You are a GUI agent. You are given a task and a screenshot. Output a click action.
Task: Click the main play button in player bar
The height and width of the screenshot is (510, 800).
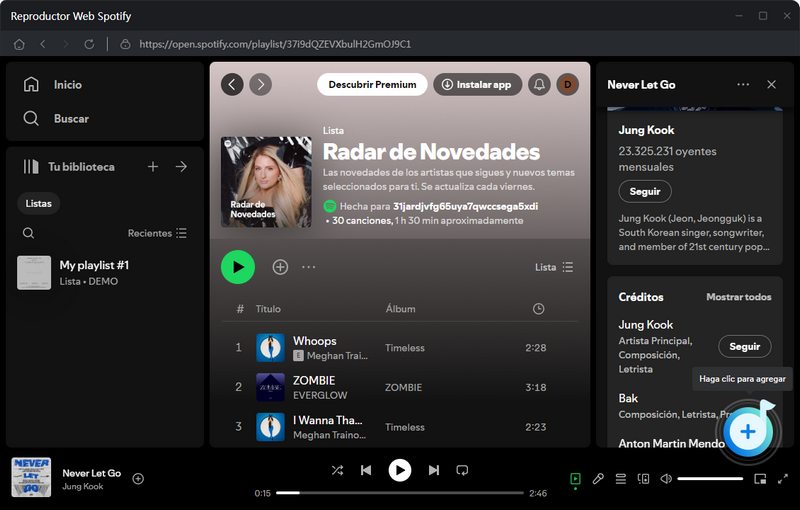click(400, 470)
